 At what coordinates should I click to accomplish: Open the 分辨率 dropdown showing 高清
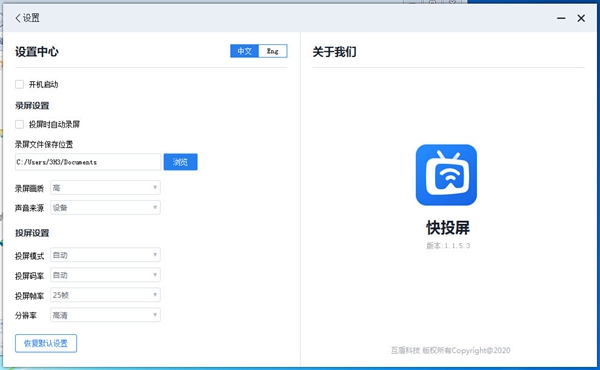(105, 315)
